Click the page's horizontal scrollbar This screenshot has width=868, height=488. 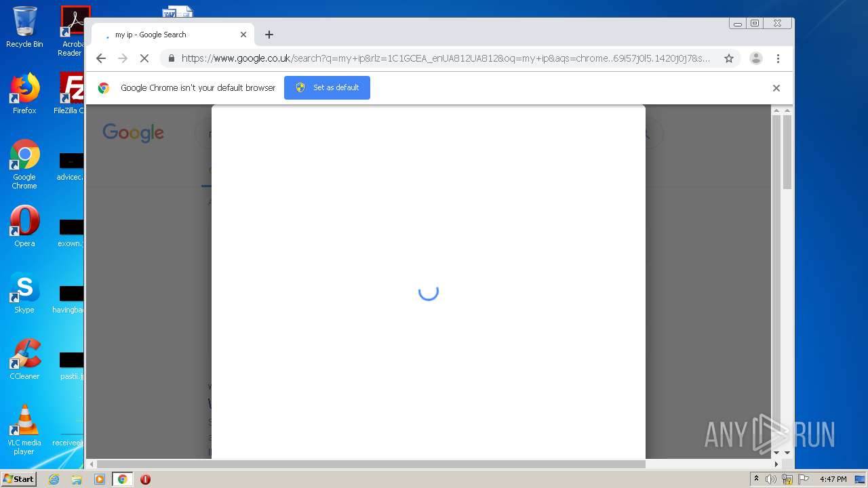(371, 464)
